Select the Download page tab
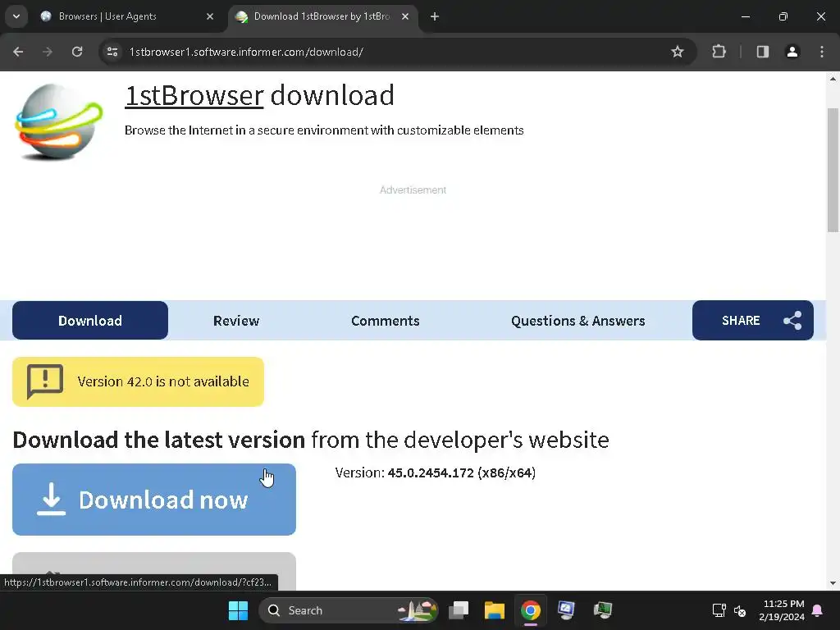 90,321
